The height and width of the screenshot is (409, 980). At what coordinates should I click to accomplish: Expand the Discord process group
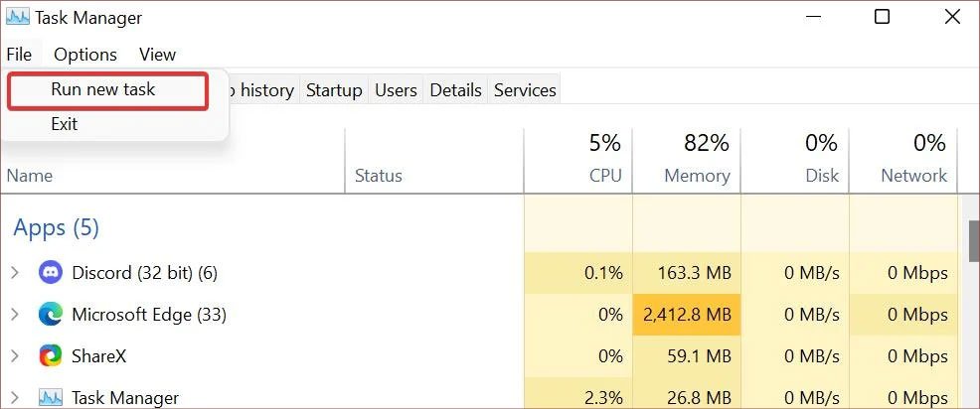coord(15,273)
